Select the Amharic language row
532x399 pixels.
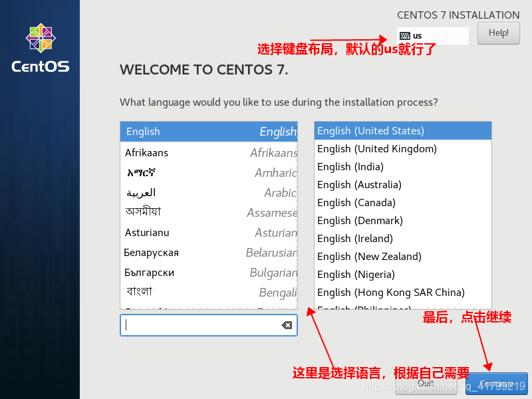coord(209,173)
